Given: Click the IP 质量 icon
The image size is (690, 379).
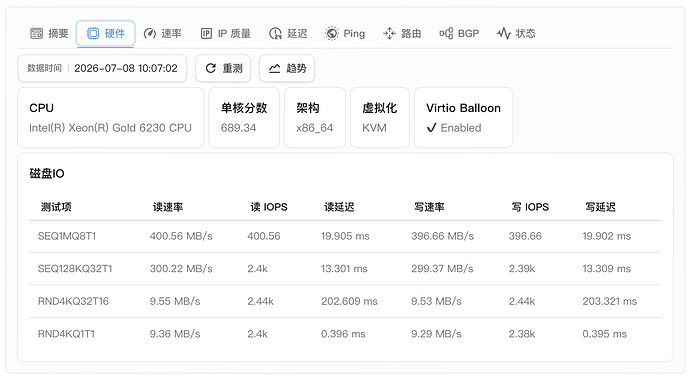Looking at the screenshot, I should coord(206,33).
